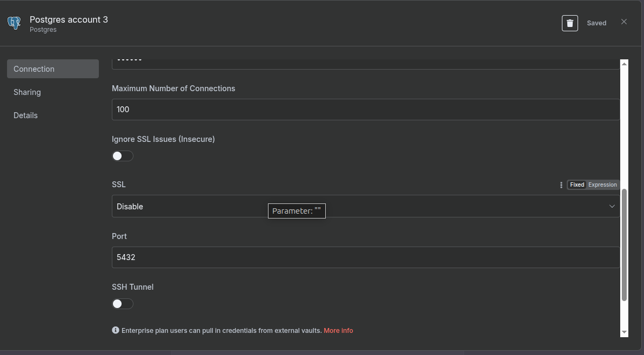Enable the SSH Tunnel switch
Viewport: 644px width, 355px height.
[123, 304]
